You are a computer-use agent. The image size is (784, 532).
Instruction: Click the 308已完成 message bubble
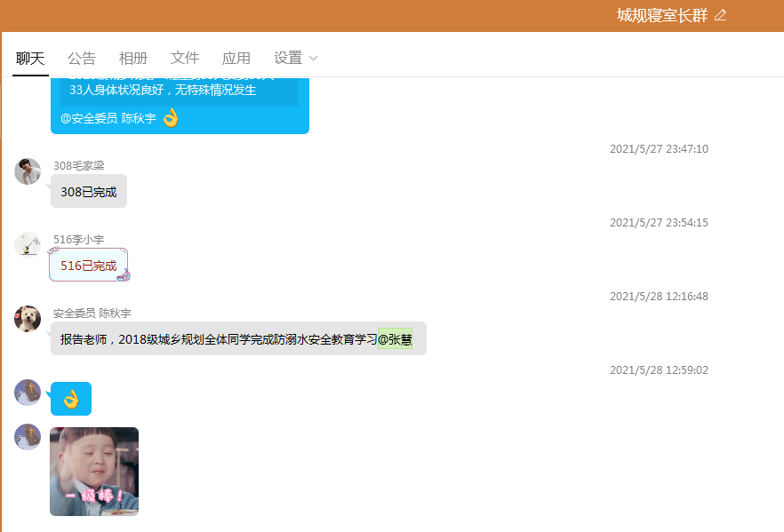click(89, 192)
